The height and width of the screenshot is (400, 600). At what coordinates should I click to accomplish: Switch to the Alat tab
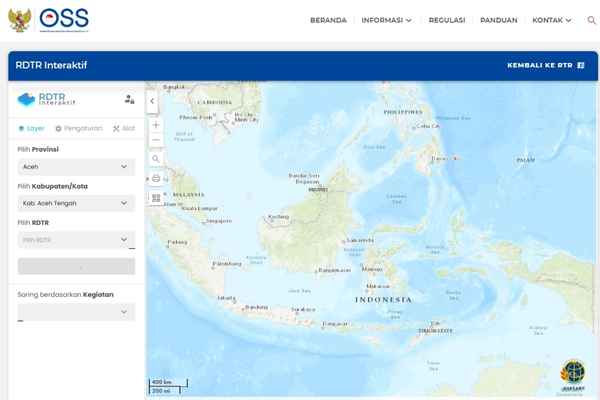[x=124, y=129]
